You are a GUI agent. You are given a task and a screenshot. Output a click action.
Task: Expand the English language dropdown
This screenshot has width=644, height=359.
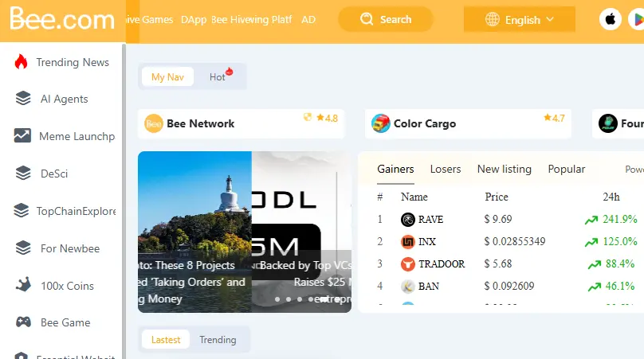coord(519,19)
